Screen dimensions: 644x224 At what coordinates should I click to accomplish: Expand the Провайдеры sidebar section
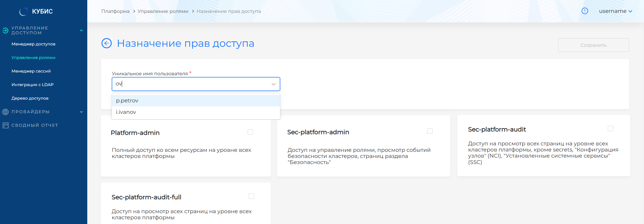coord(81,112)
